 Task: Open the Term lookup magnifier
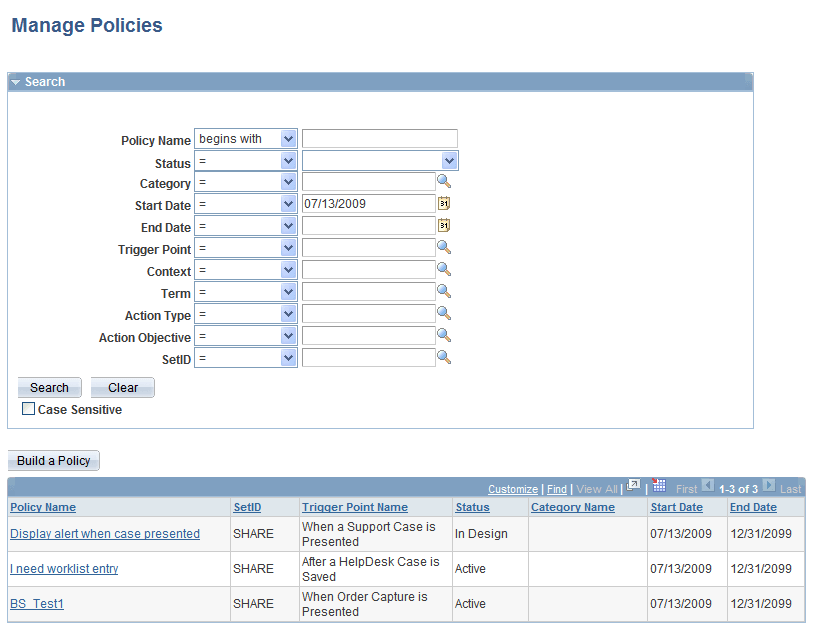point(444,291)
